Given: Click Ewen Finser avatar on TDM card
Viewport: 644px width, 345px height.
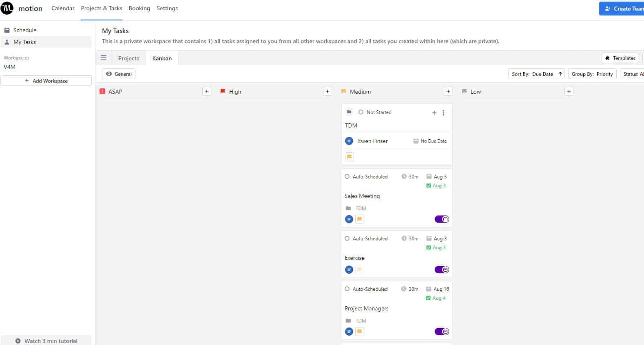Looking at the screenshot, I should (x=349, y=141).
